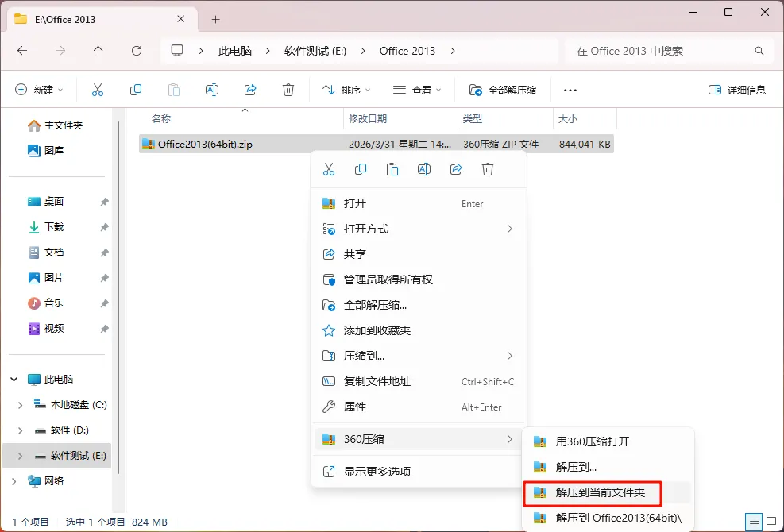Open 主文件夹 in the sidebar
This screenshot has height=532, width=784.
coord(55,125)
